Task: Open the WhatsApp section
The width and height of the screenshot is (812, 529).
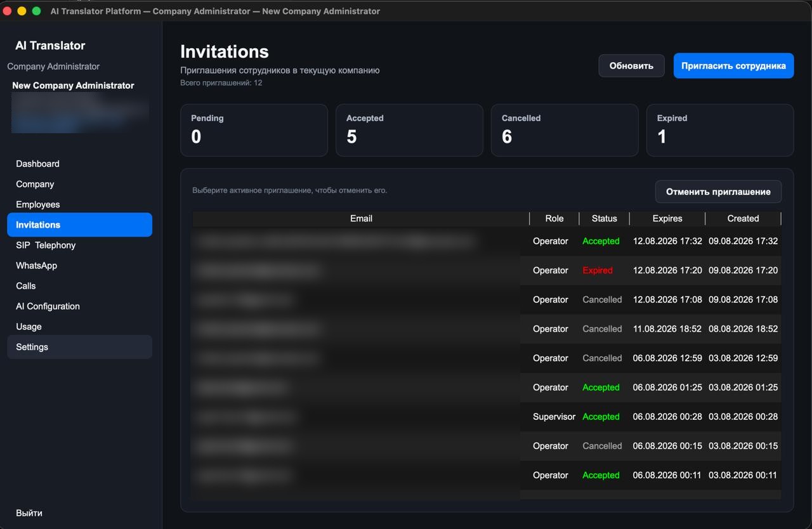Action: click(79, 265)
